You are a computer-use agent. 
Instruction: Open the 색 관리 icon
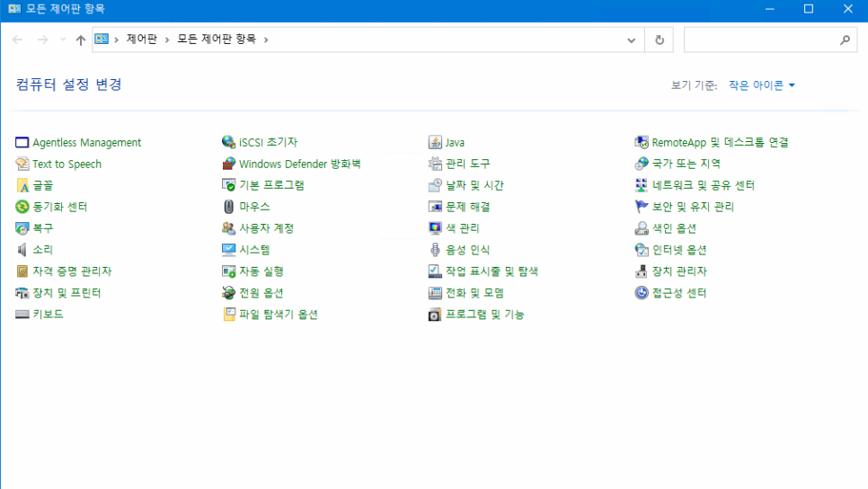click(x=435, y=228)
